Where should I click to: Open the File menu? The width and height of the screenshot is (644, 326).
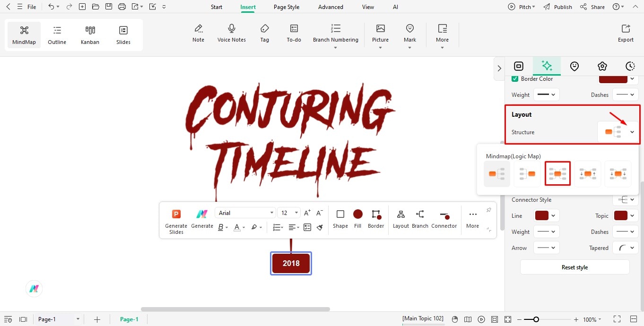point(32,7)
